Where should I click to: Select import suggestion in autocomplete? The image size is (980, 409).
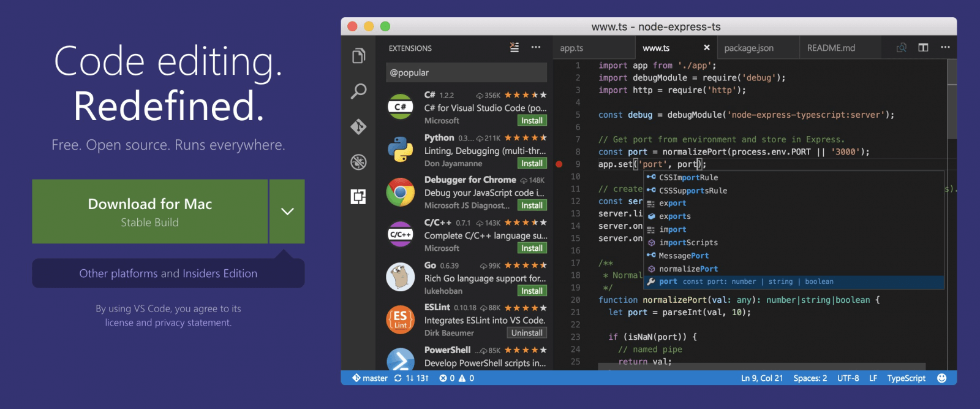794,229
